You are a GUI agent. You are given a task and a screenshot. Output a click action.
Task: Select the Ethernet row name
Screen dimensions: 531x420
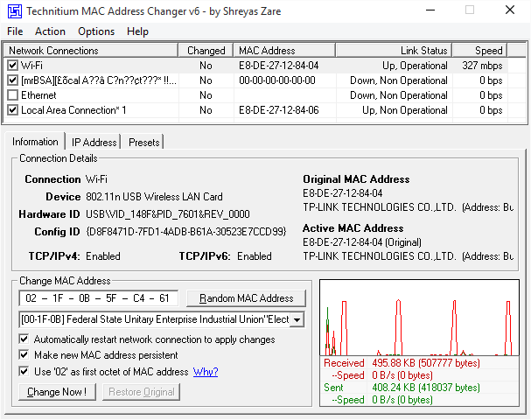(x=38, y=95)
